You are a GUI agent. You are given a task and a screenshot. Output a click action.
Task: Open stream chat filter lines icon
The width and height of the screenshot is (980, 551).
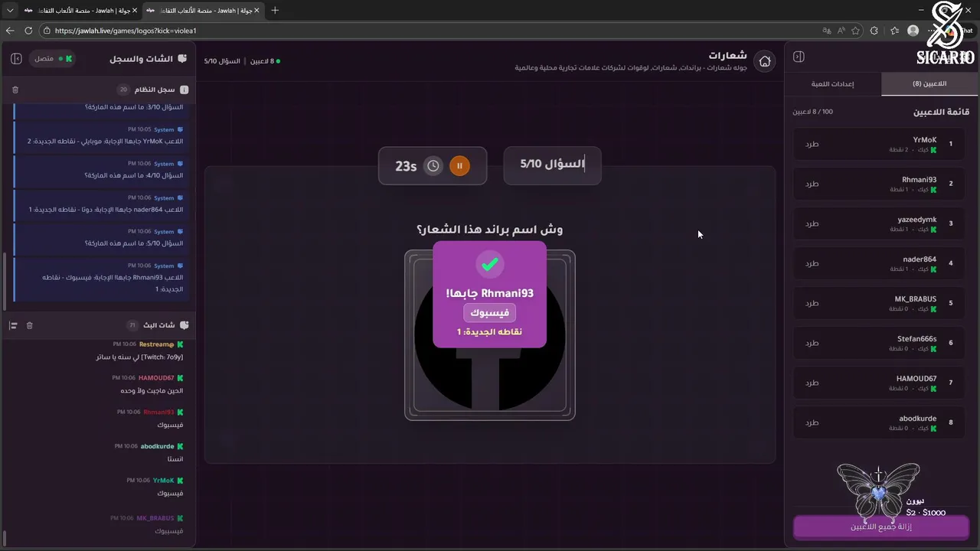[x=13, y=325]
